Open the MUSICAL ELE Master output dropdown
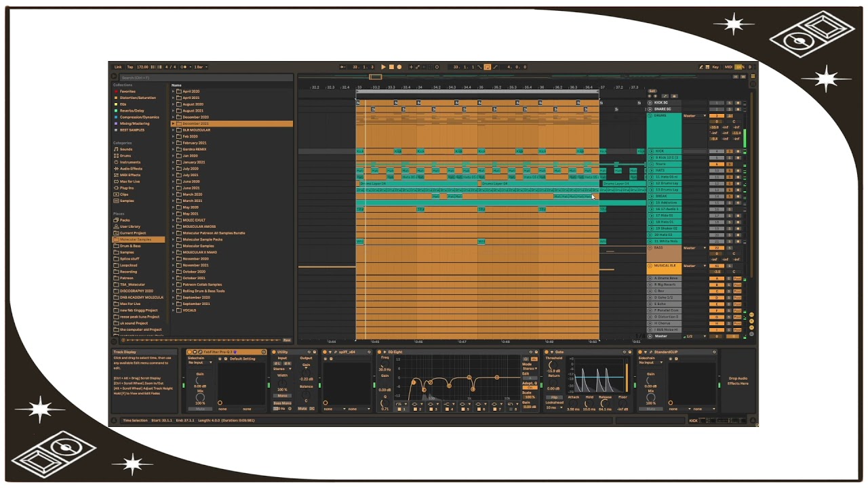868x488 pixels. (694, 266)
